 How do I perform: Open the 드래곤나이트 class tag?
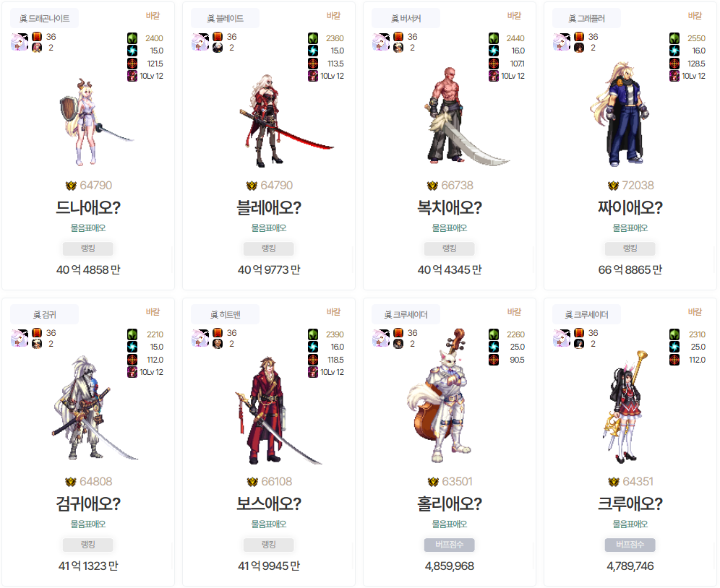45,18
